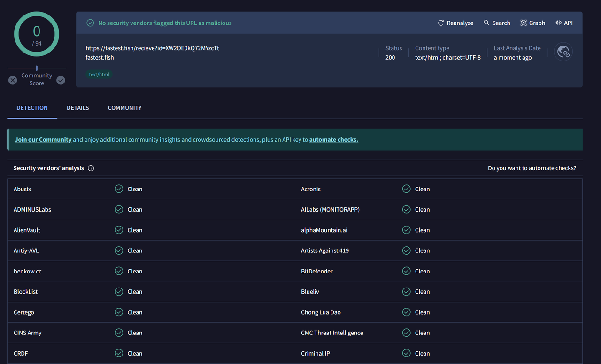Click the analyzed fastest.fish URL

coord(152,48)
